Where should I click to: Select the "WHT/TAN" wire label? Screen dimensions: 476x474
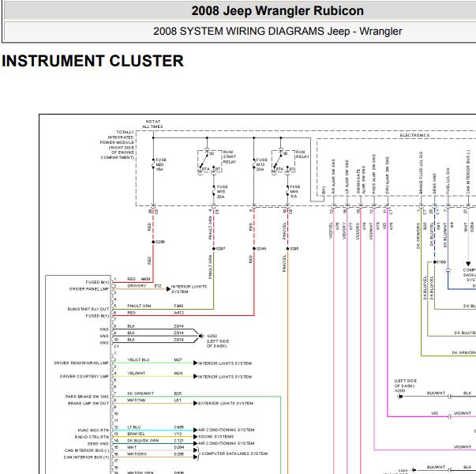(x=136, y=401)
